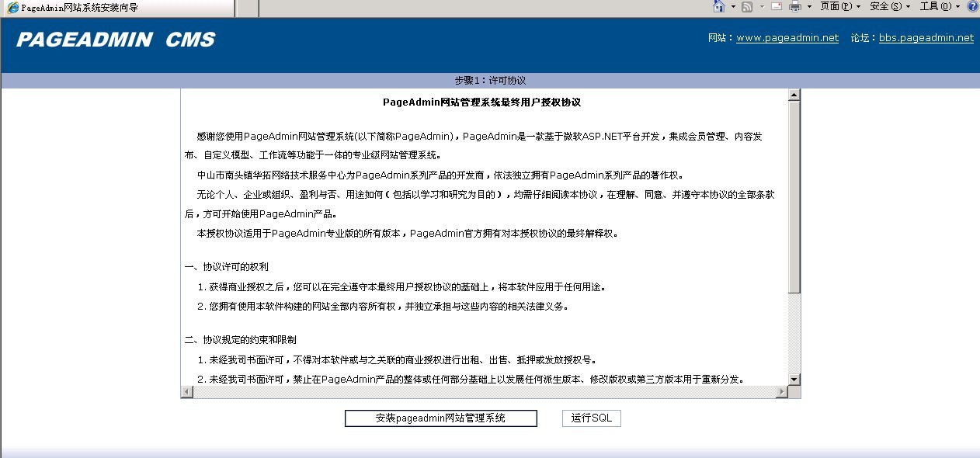Click the Read Mail envelope icon
Screen dimensions: 980x458
pyautogui.click(x=777, y=6)
